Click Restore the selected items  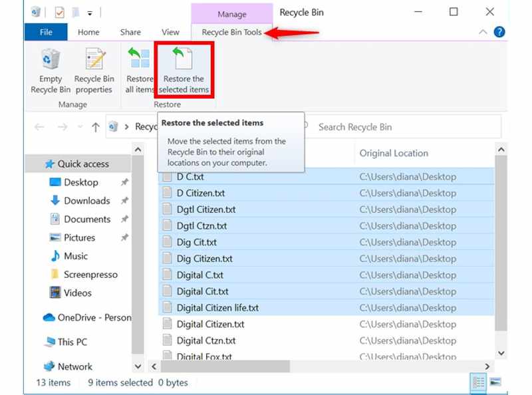(184, 71)
